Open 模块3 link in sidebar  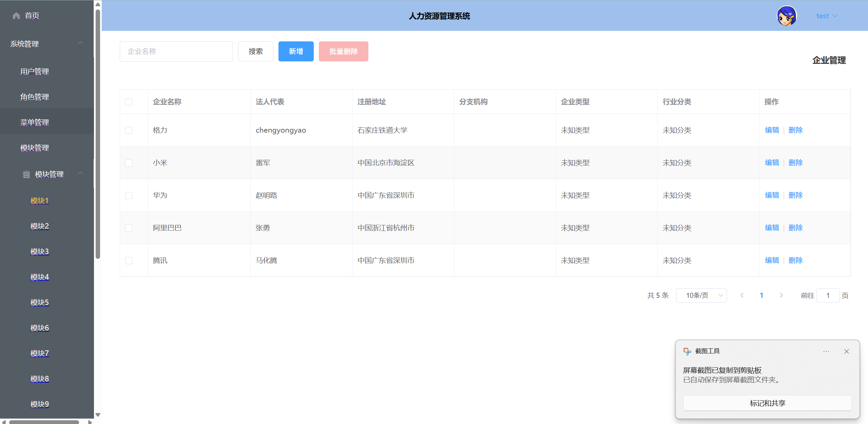point(39,252)
